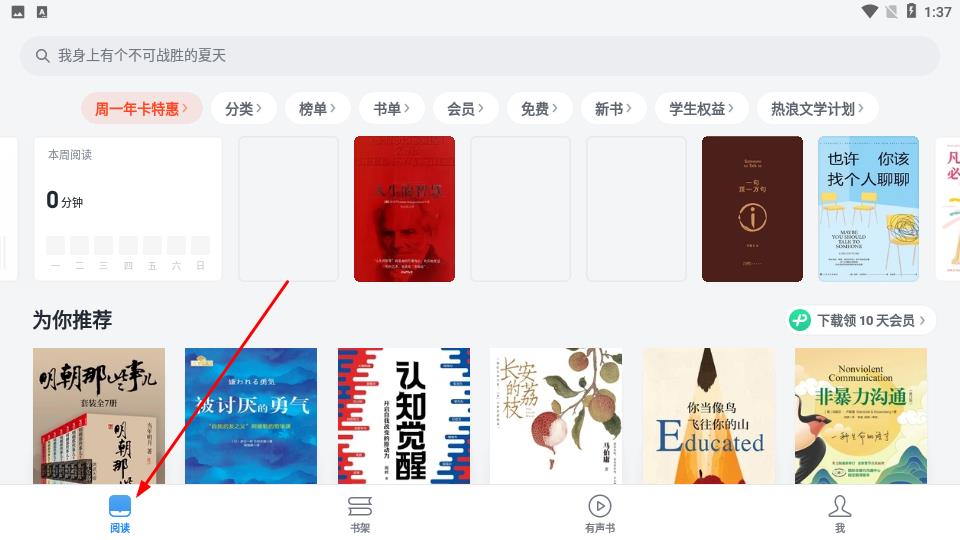Open the 会员 membership chip
The image size is (960, 540).
(x=465, y=109)
